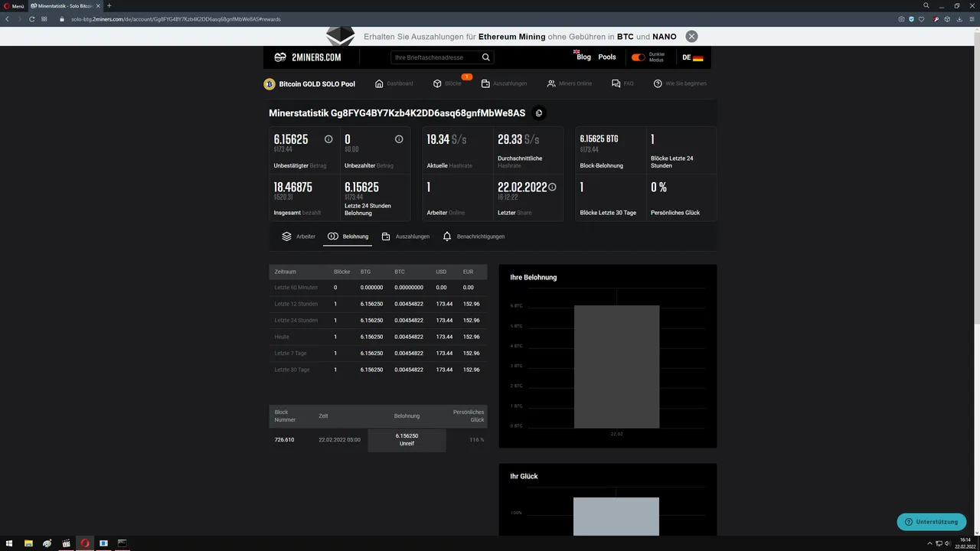The image size is (980, 551).
Task: Click the Zeitraum column header
Action: pos(285,272)
